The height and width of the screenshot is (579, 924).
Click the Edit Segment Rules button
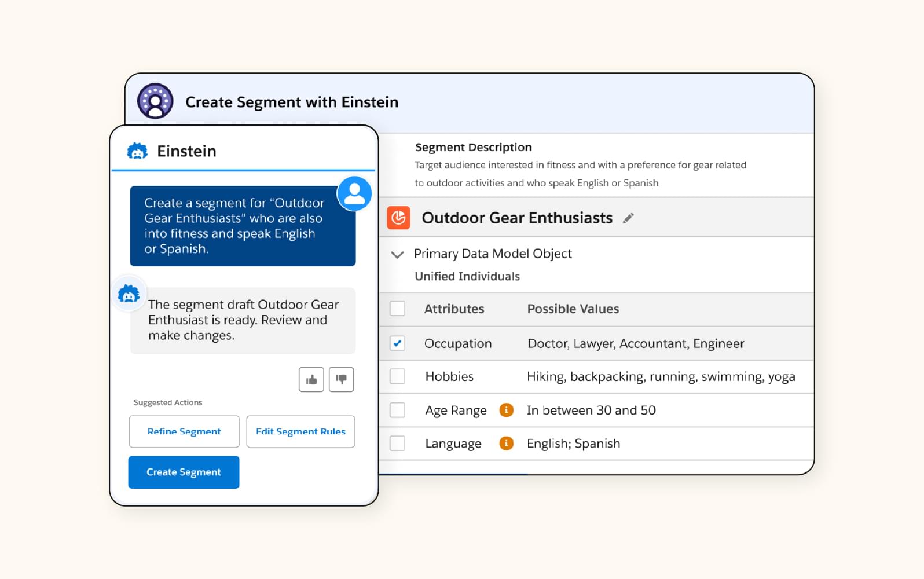tap(300, 431)
